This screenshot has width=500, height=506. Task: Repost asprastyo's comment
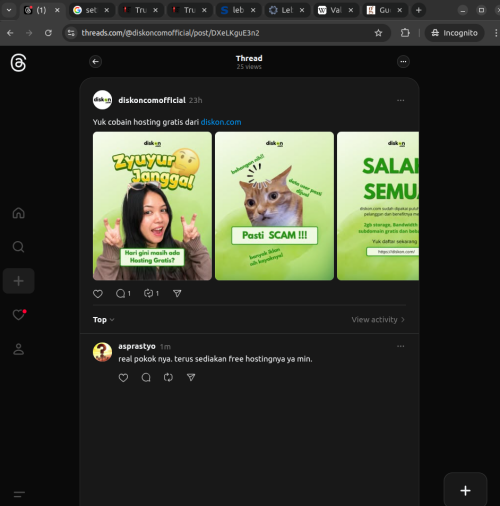(x=168, y=378)
